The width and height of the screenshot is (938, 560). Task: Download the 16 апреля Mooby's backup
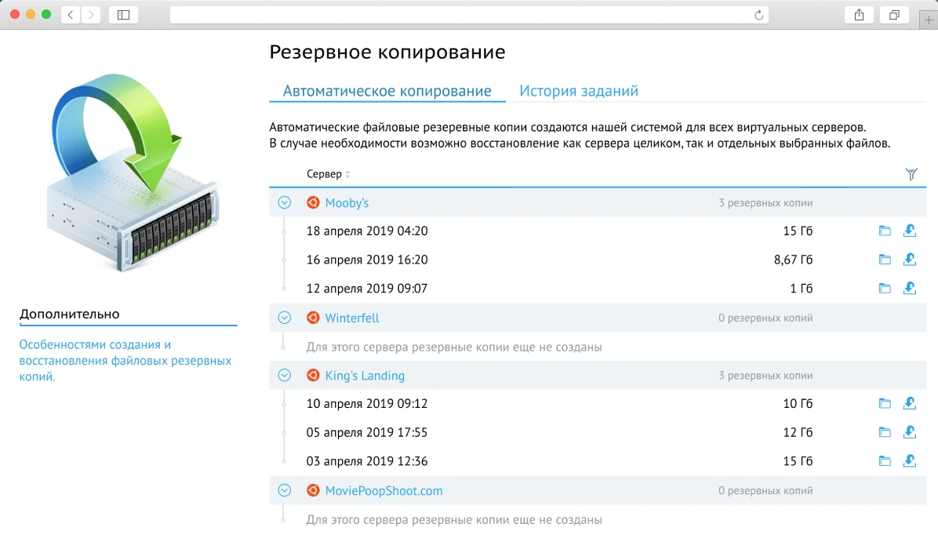click(x=910, y=259)
